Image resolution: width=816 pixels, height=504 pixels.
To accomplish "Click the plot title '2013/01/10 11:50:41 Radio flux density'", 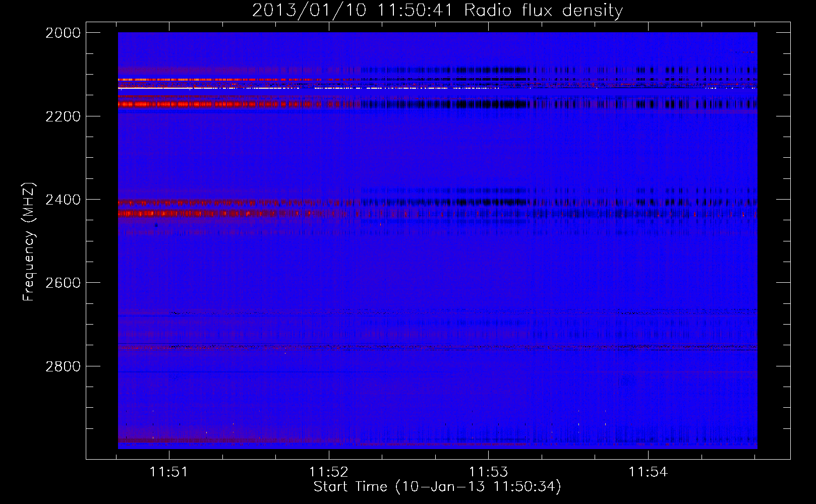I will (x=437, y=10).
